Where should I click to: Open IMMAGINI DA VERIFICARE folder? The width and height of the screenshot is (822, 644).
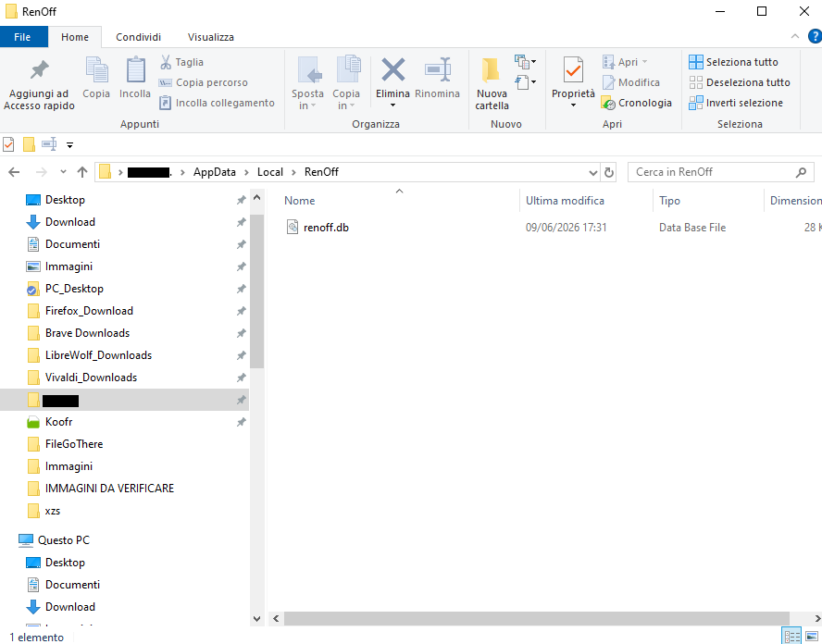[x=109, y=489]
